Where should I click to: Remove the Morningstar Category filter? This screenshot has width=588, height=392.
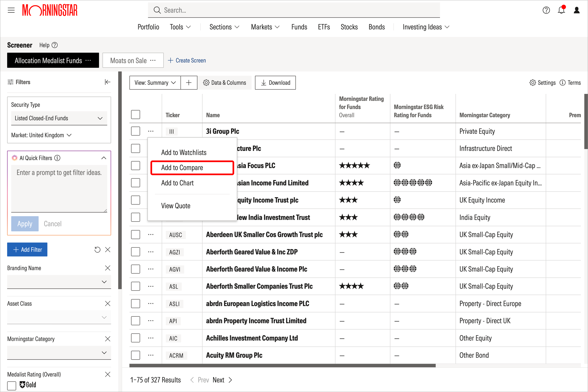point(108,339)
